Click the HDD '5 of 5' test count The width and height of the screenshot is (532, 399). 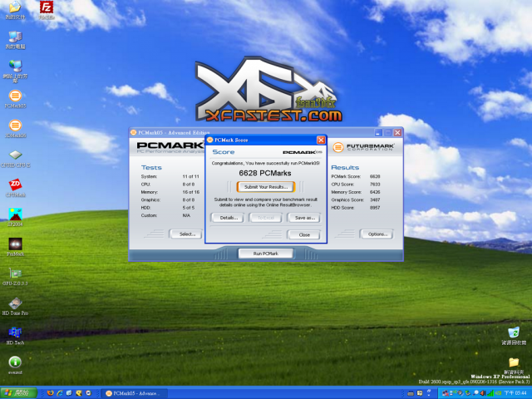(189, 208)
